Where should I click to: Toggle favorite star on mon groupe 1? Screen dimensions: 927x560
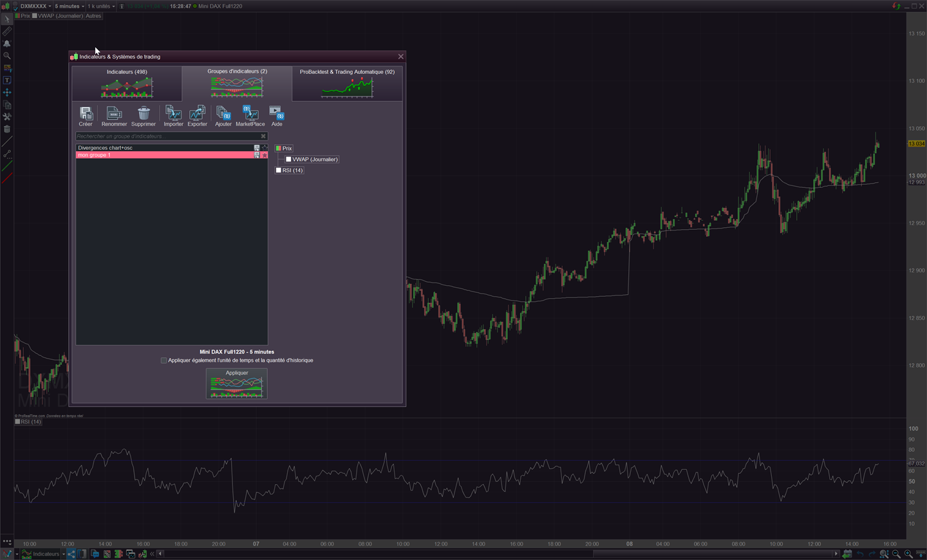coord(265,155)
